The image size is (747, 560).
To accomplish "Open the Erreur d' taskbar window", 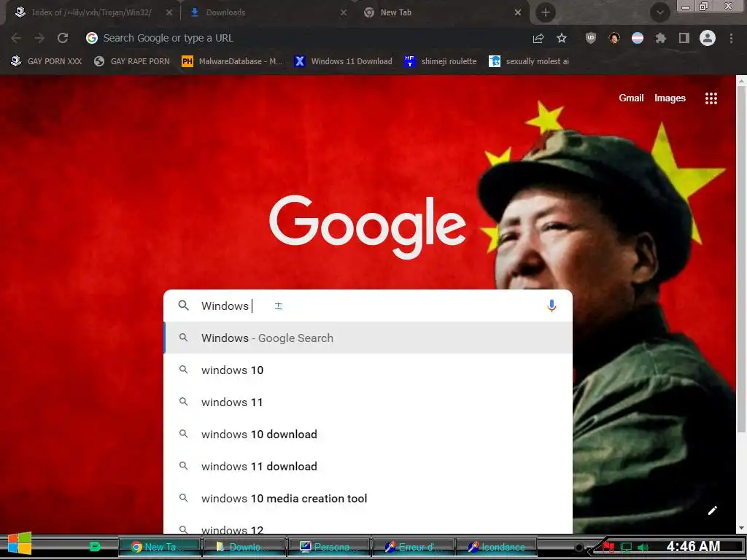I will click(x=413, y=547).
